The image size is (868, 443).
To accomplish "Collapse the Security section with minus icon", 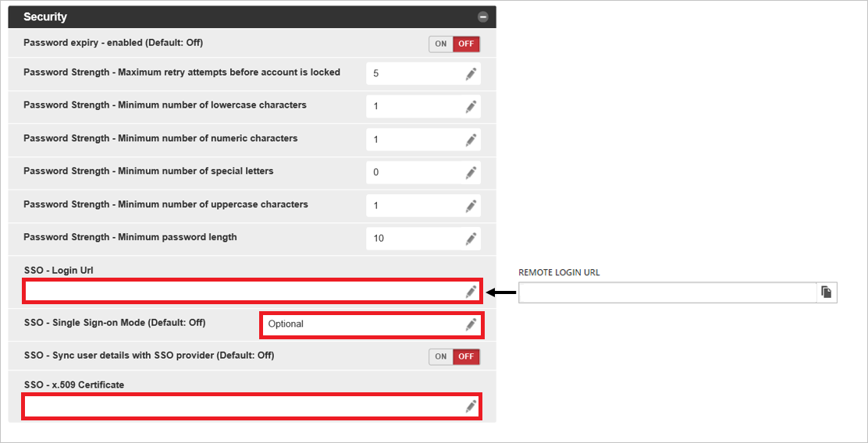I will [x=482, y=17].
